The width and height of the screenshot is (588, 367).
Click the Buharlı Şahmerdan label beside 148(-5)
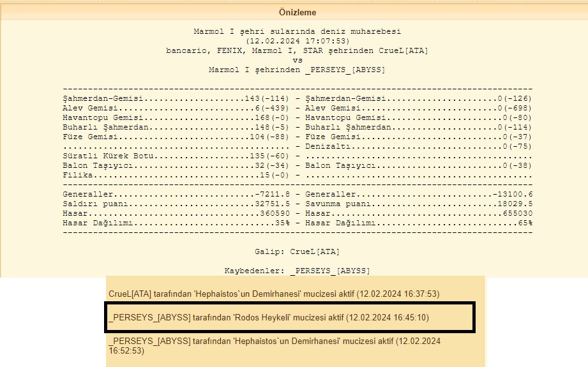[105, 127]
